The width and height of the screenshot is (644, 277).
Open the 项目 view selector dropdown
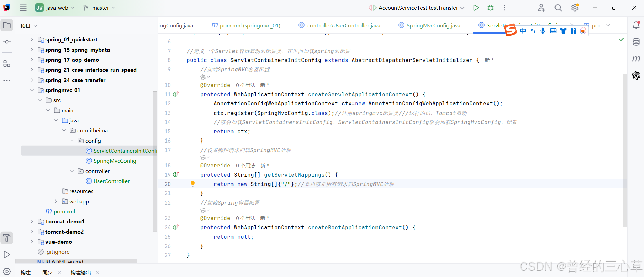click(29, 26)
